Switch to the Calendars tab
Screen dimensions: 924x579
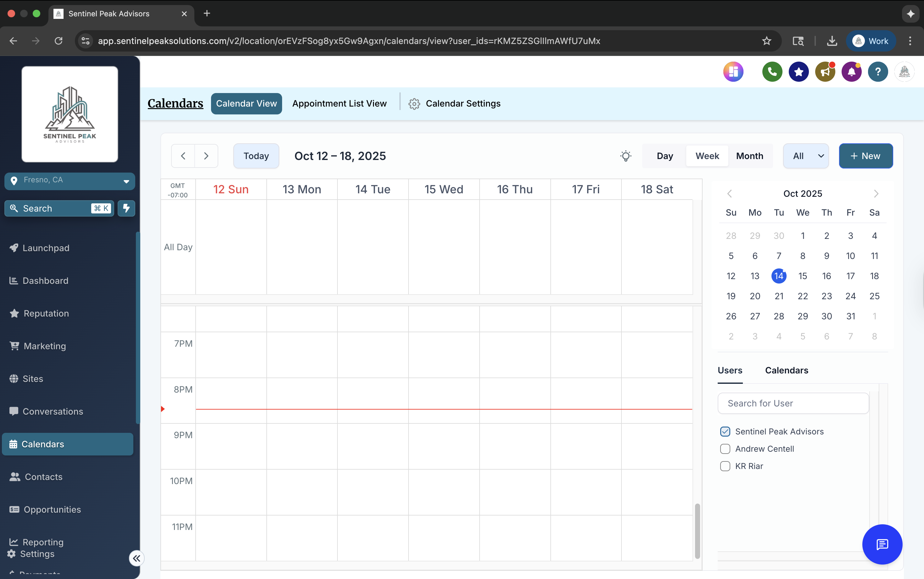coord(786,370)
